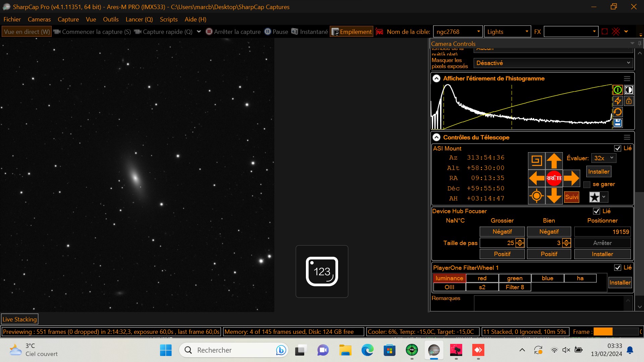Viewport: 644px width, 362px height.
Task: Enable the se garer checkbox
Action: (x=587, y=185)
